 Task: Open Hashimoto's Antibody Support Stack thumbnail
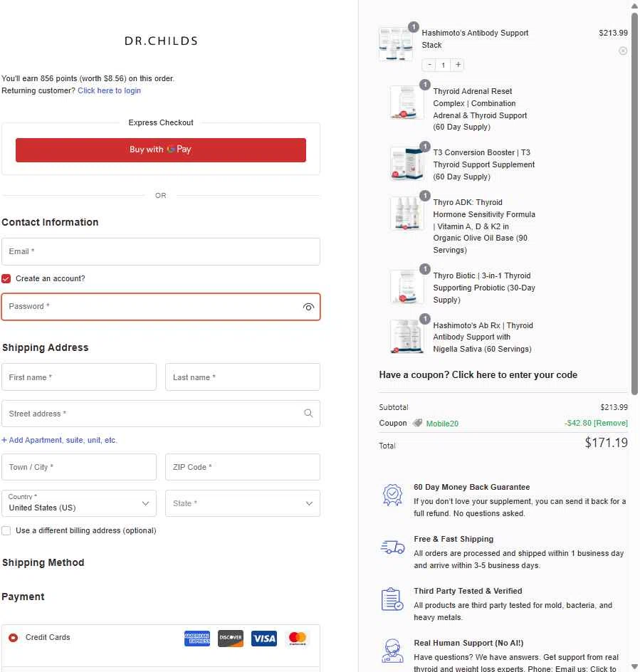396,44
